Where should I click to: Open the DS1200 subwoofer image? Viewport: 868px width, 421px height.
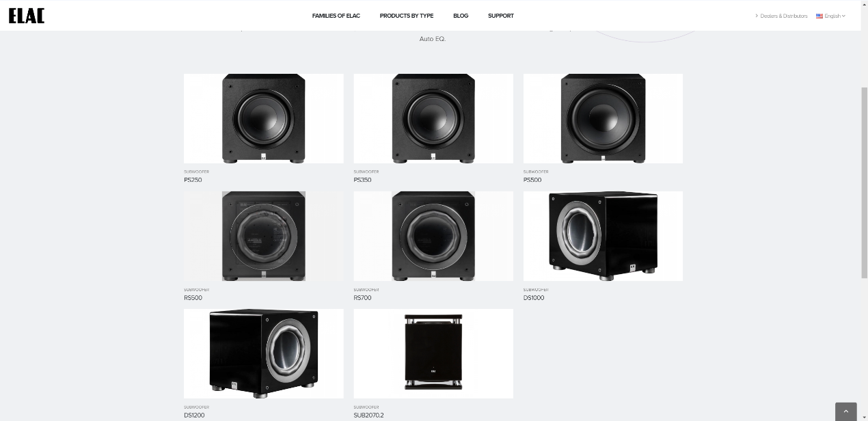264,353
